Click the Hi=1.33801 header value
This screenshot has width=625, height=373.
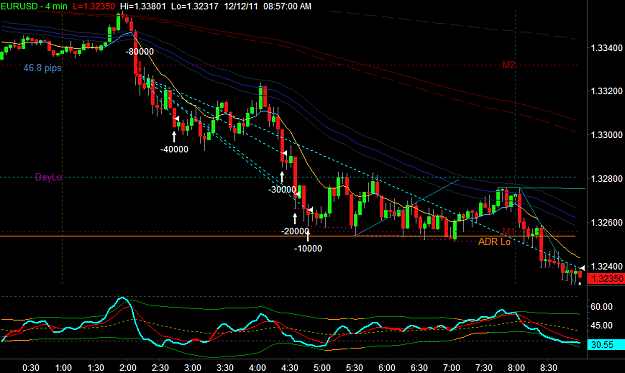click(143, 6)
